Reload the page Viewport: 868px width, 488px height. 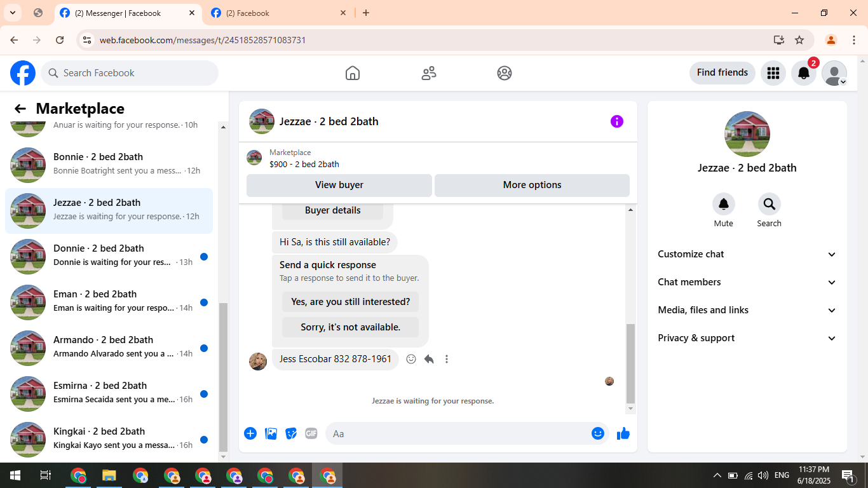60,40
